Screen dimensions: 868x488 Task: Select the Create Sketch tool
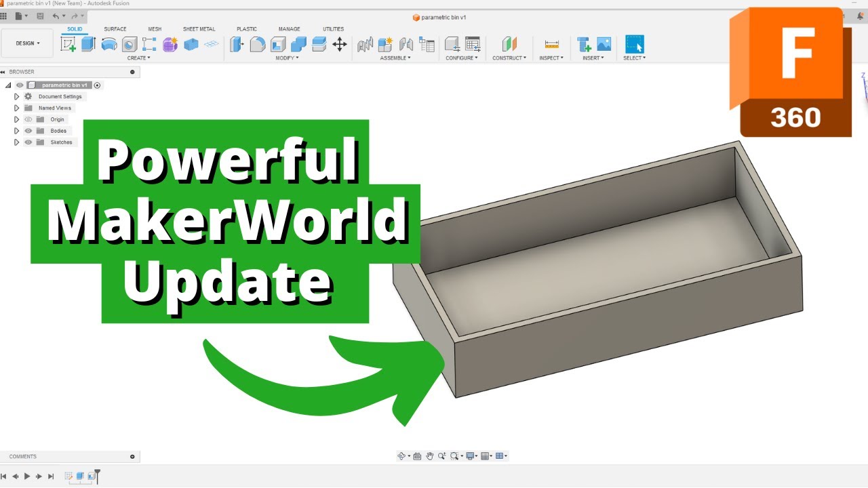tap(68, 45)
